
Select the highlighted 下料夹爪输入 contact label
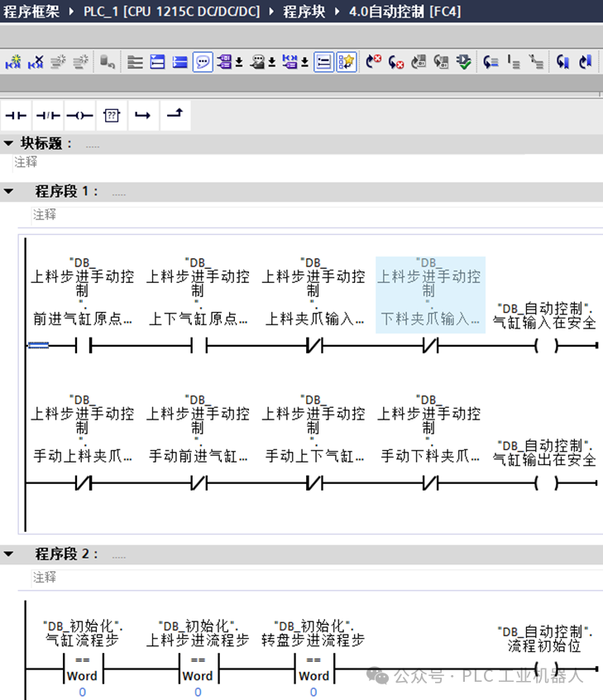tap(430, 295)
